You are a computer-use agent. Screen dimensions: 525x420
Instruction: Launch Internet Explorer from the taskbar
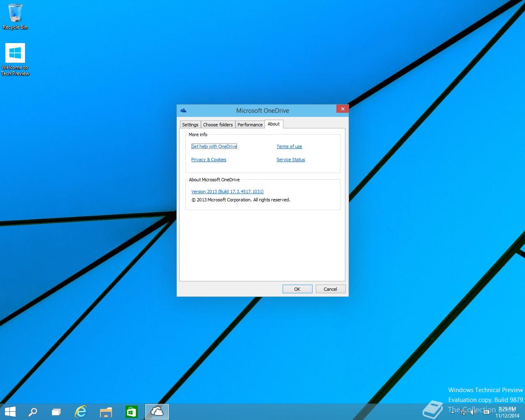point(81,411)
